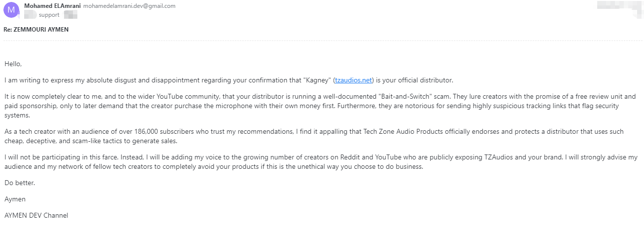The image size is (644, 232).
Task: Click the purple M sender avatar
Action: tap(11, 10)
